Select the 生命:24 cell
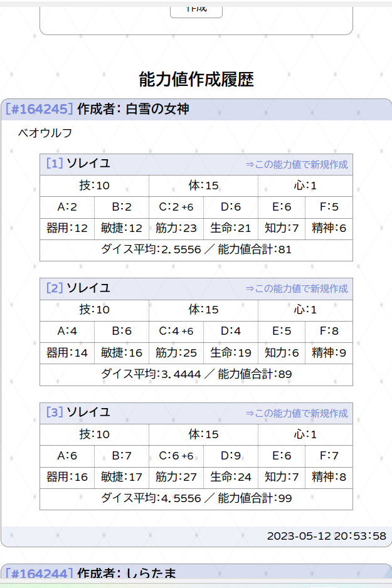This screenshot has width=392, height=588. point(231,477)
